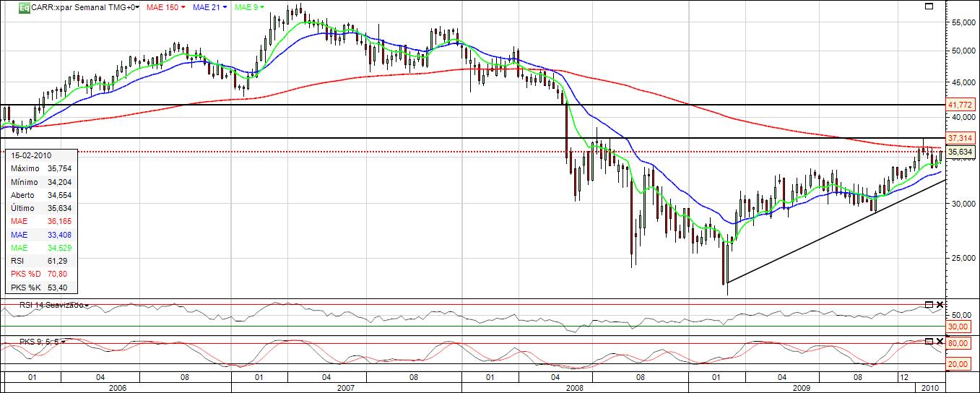Maximize the RSI indicator panel
Viewport: 980px width, 393px height.
[929, 304]
